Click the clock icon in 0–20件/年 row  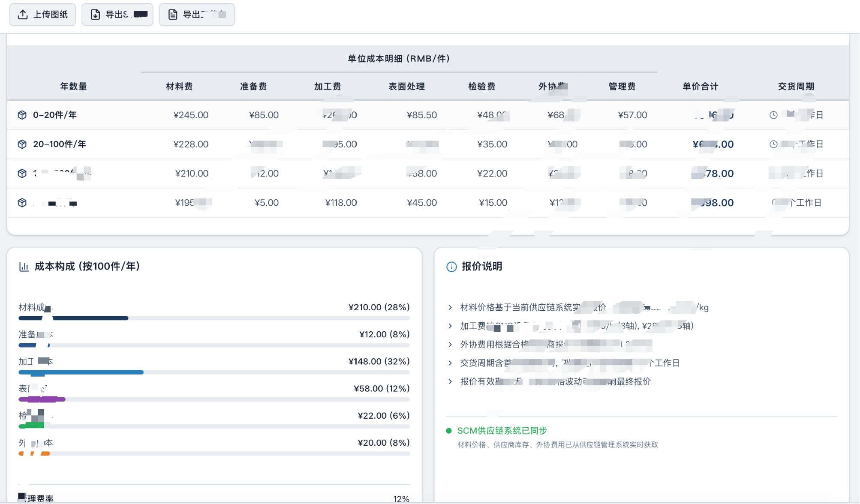[773, 115]
